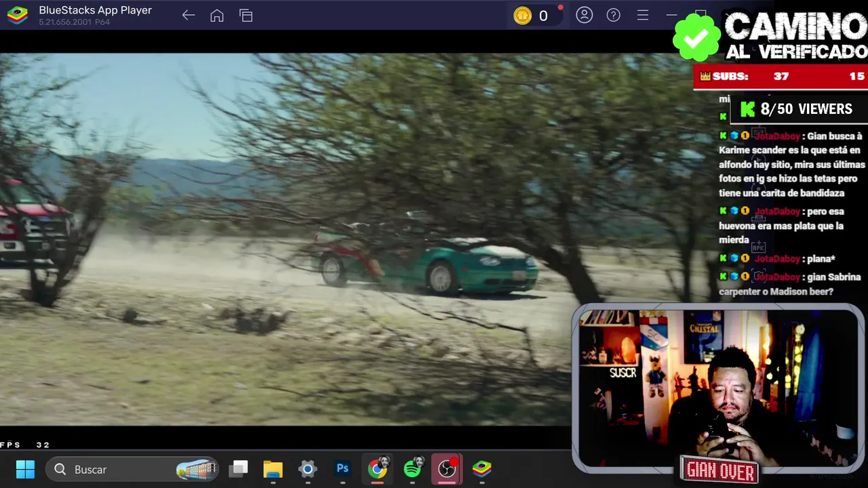The image size is (868, 488).
Task: Click the FPS 32 counter
Action: pos(25,445)
